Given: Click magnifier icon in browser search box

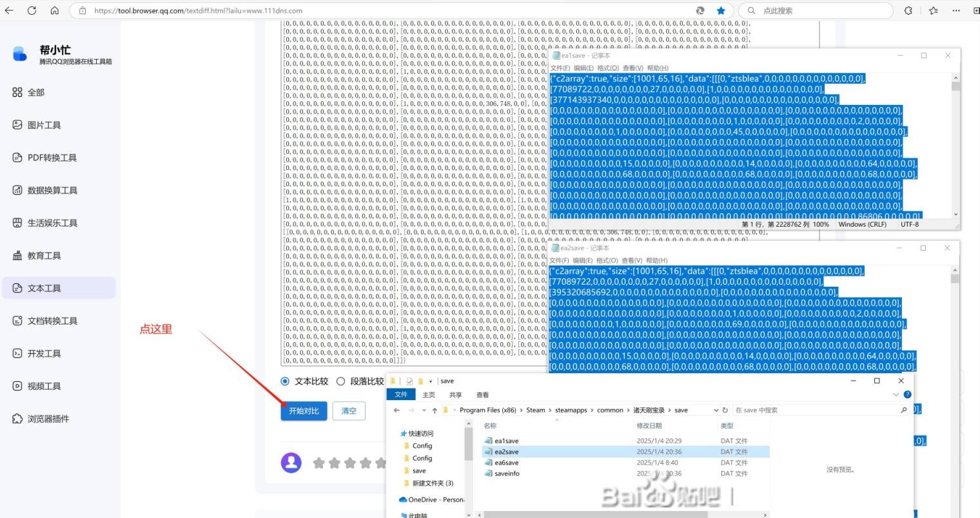Looking at the screenshot, I should tap(751, 10).
